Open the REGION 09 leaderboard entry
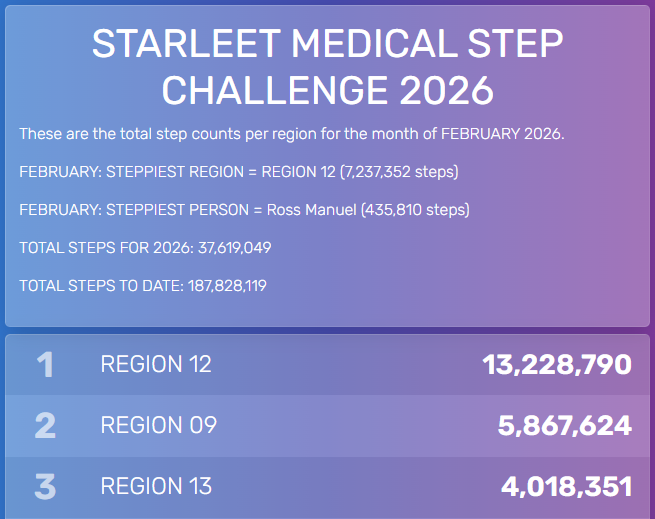655x519 pixels. click(158, 426)
